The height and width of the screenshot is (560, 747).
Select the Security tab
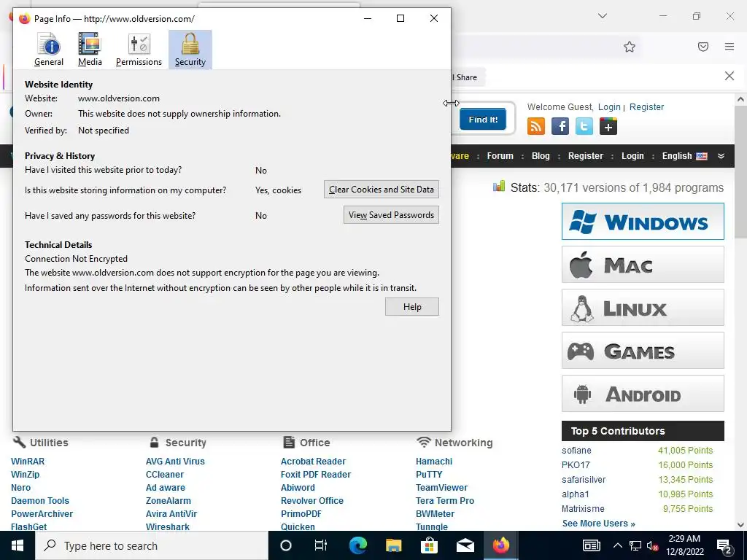pos(190,50)
